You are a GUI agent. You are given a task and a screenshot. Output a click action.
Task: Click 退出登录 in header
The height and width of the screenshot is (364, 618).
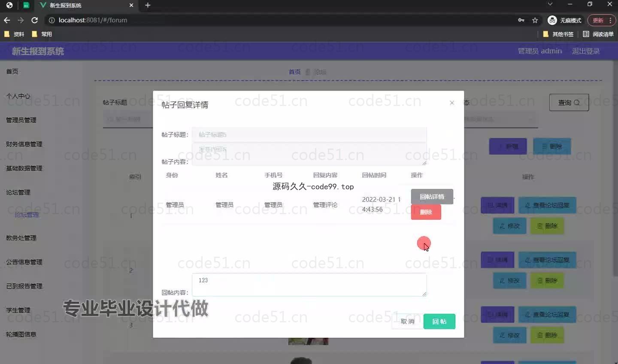click(586, 51)
